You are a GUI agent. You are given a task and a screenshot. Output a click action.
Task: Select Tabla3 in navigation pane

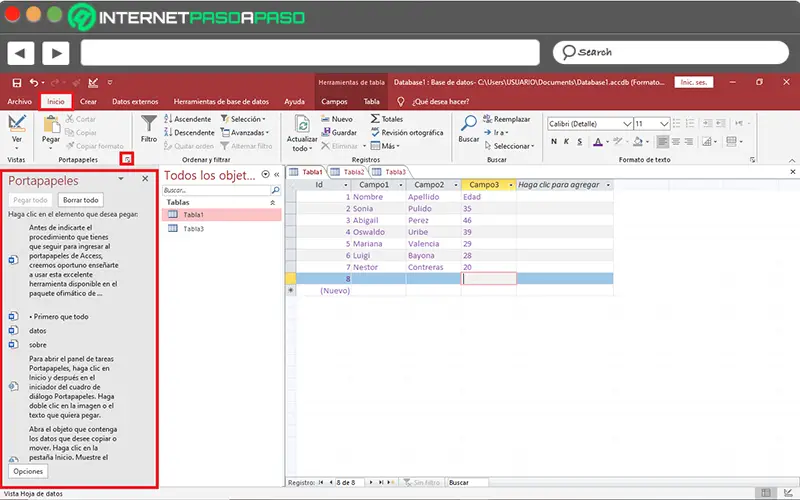[x=221, y=229]
